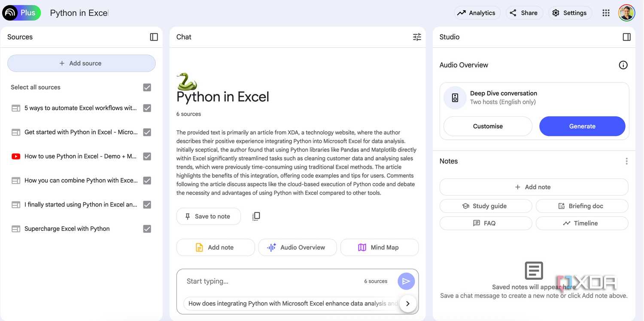Click the YouTube icon of the demo source
Viewport: 644px width, 321px height.
(x=16, y=157)
